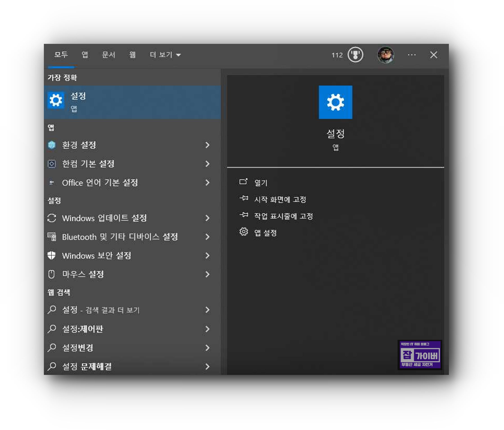Expand 환경 설정 with its chevron arrow
The height and width of the screenshot is (430, 504).
click(207, 145)
